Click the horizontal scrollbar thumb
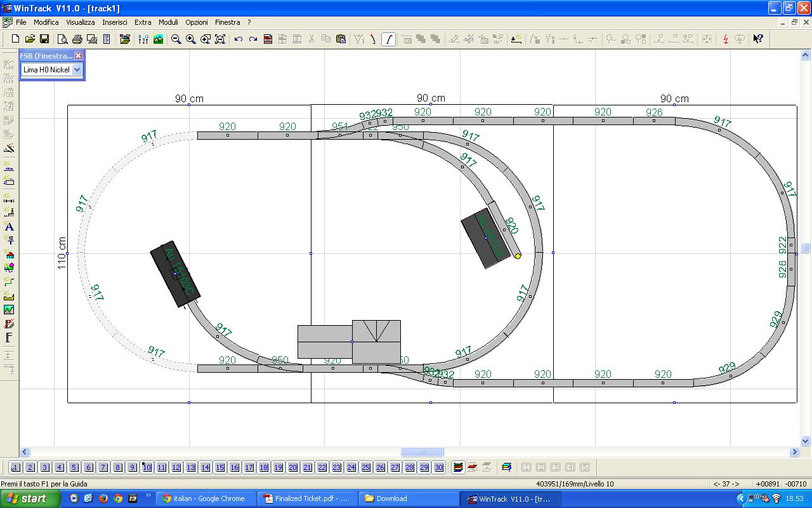812x508 pixels. pos(422,452)
